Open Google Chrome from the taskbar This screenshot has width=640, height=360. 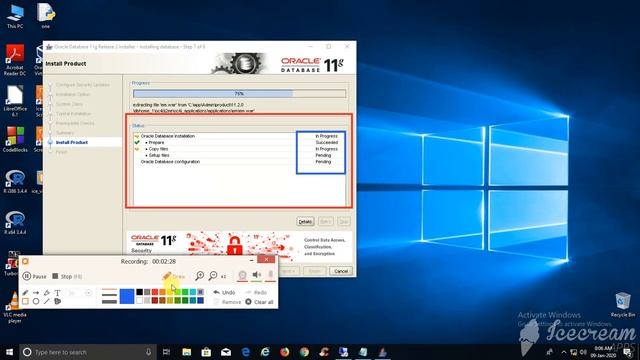pyautogui.click(x=304, y=352)
